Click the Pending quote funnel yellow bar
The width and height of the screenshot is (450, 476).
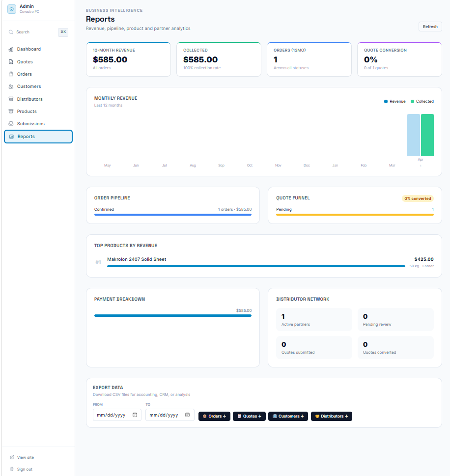coord(355,215)
